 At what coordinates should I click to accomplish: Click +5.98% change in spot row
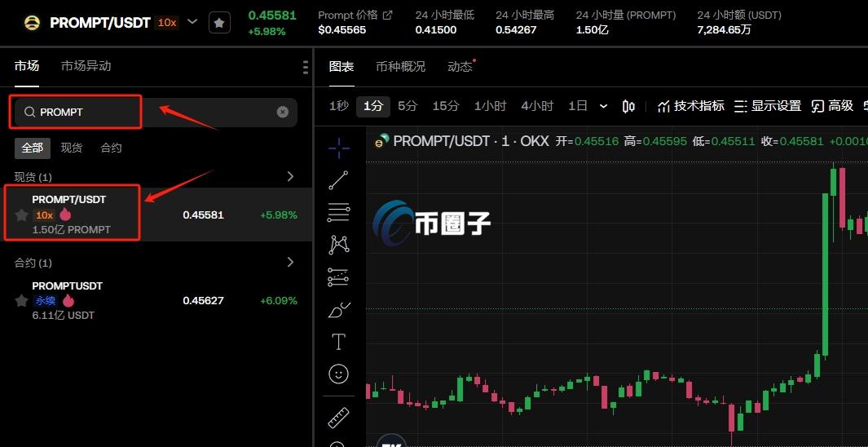279,215
